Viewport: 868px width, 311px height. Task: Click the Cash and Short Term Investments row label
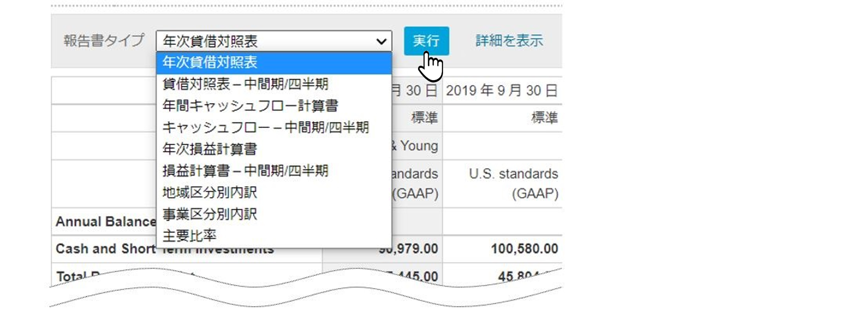tap(105, 249)
